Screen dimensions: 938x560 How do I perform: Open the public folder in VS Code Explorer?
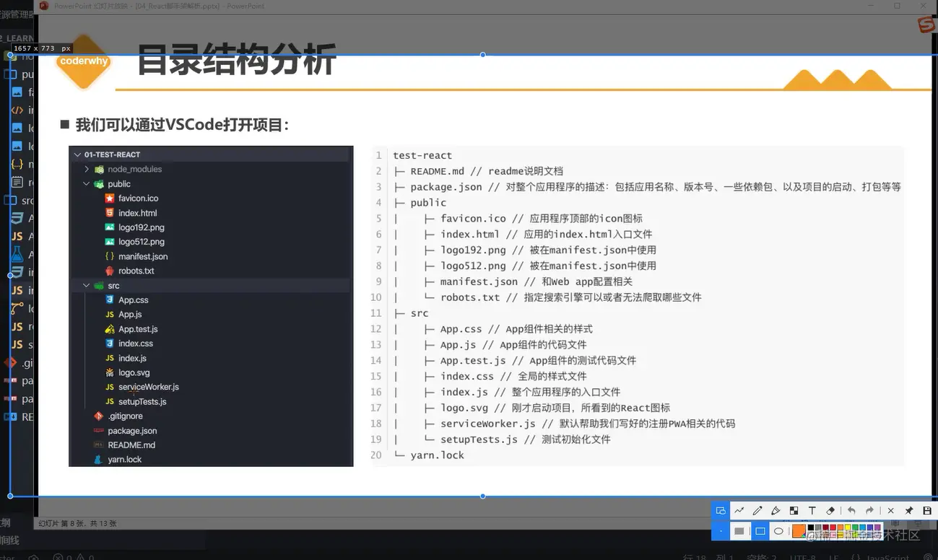pos(19,74)
